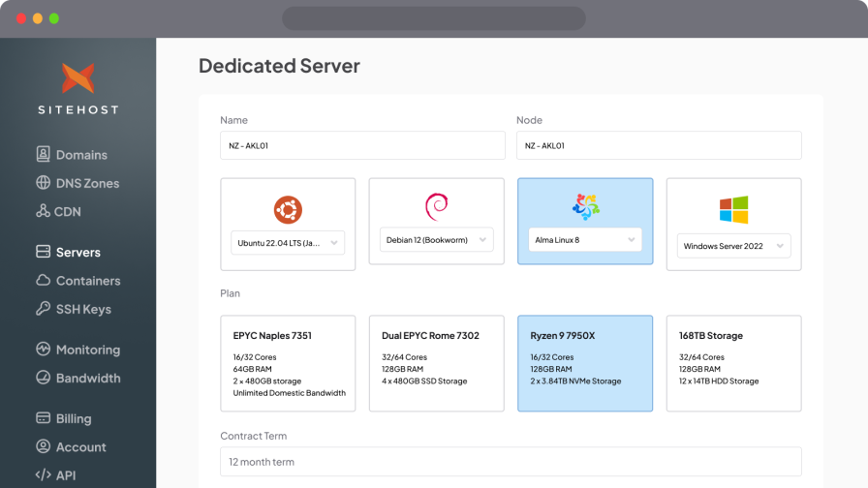Click the Name input field
This screenshot has height=488, width=868.
point(362,145)
